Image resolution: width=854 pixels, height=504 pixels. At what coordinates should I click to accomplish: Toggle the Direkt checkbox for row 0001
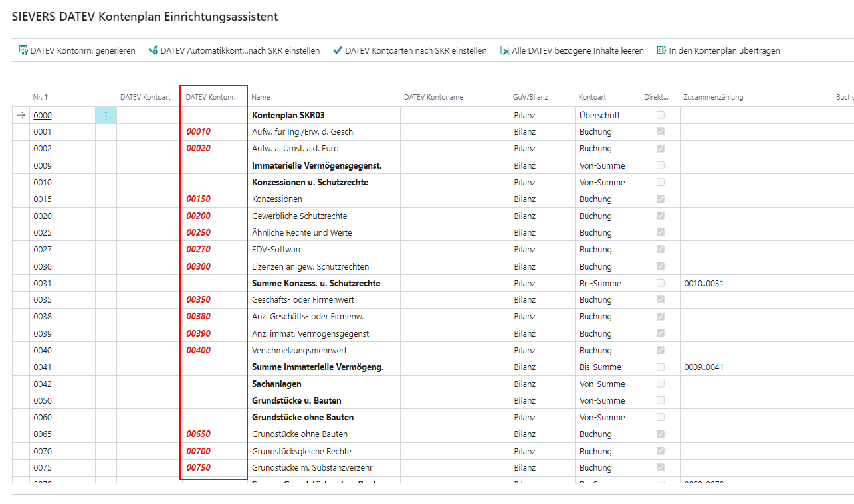660,132
